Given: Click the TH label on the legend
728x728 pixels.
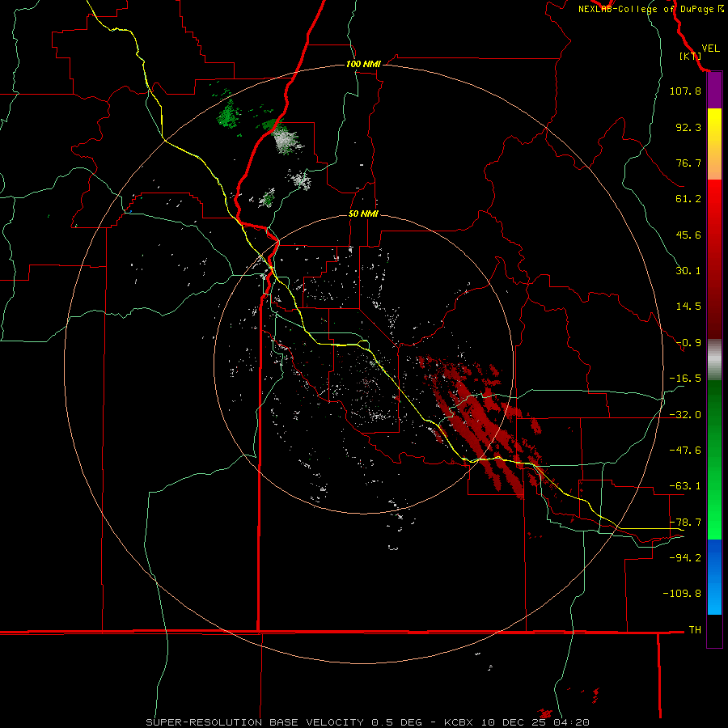Looking at the screenshot, I should pyautogui.click(x=695, y=630).
